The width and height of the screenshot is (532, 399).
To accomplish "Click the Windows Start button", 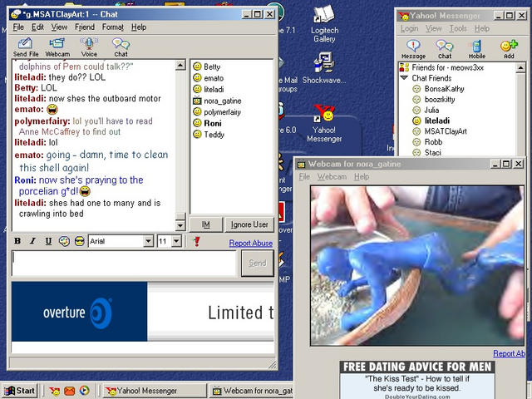I will [20, 391].
